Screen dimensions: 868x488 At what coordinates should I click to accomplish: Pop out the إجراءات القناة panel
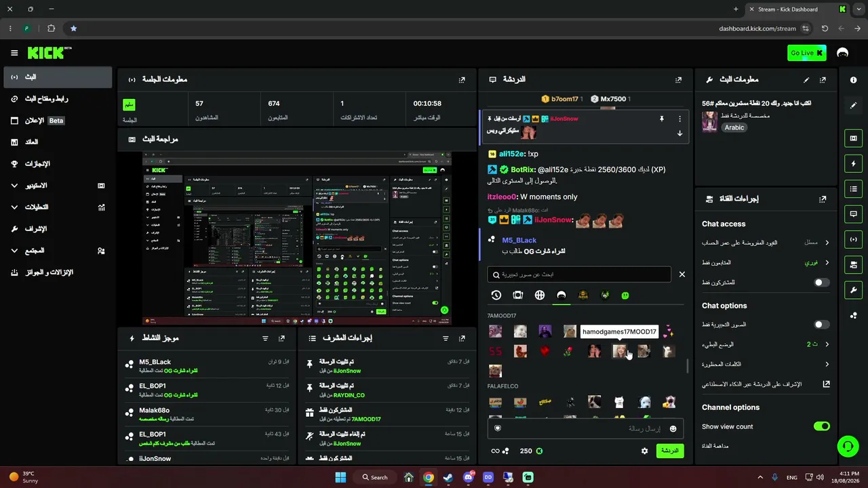click(x=823, y=199)
